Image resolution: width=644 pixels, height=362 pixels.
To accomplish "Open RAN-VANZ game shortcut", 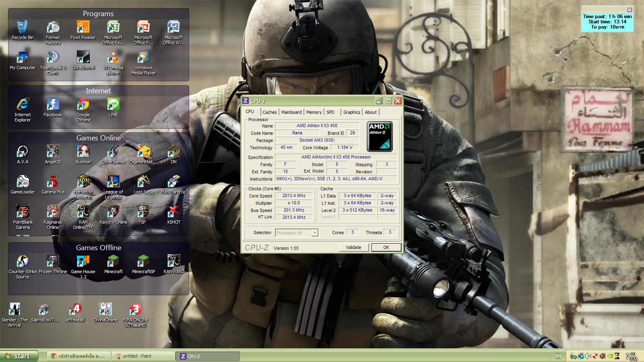I will tap(173, 264).
